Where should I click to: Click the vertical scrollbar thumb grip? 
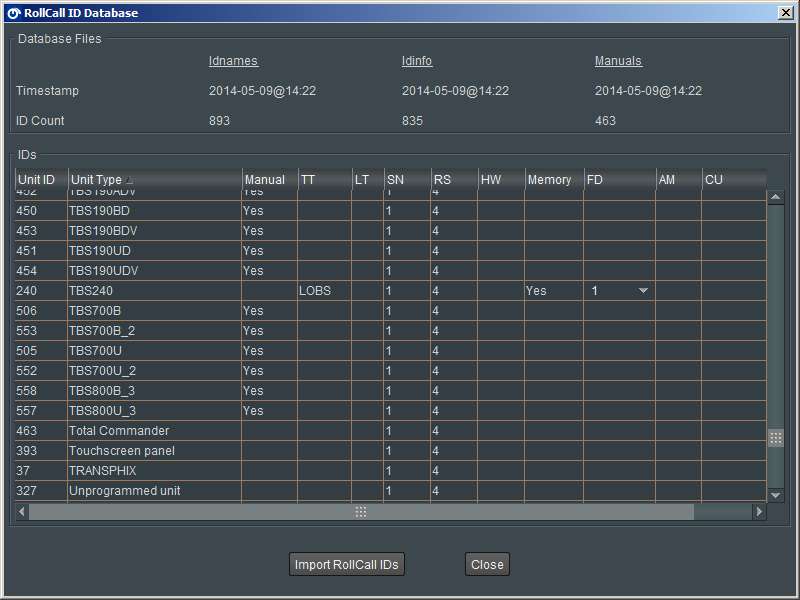pyautogui.click(x=776, y=438)
